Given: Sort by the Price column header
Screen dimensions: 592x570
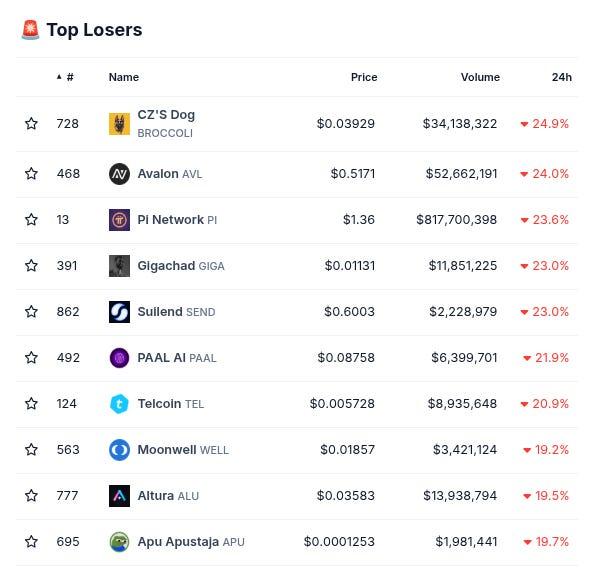Looking at the screenshot, I should tap(364, 77).
